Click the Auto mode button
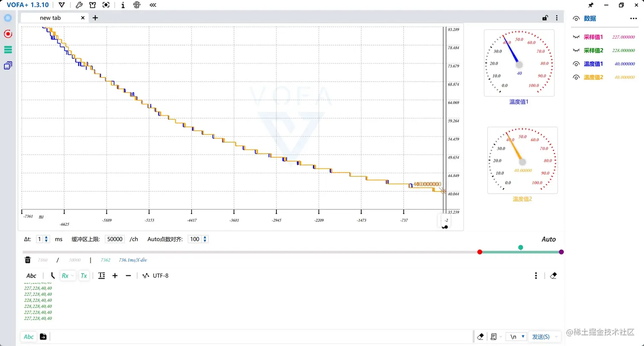This screenshot has height=346, width=644. point(549,239)
